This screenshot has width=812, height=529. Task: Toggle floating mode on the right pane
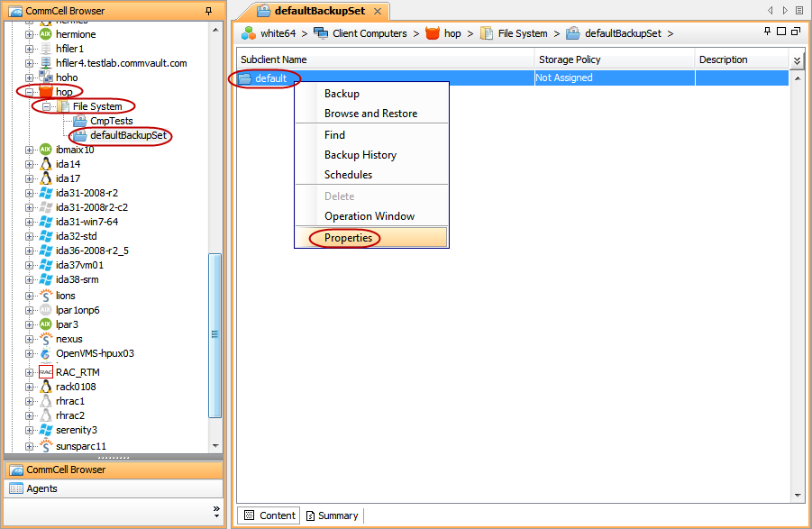click(796, 31)
